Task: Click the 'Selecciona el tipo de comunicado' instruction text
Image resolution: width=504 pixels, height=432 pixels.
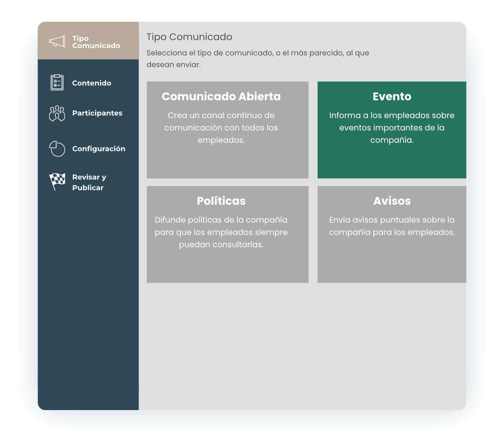Action: [x=258, y=59]
